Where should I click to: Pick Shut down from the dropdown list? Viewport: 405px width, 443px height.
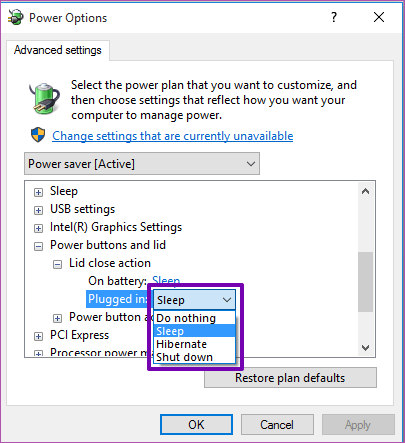point(195,357)
